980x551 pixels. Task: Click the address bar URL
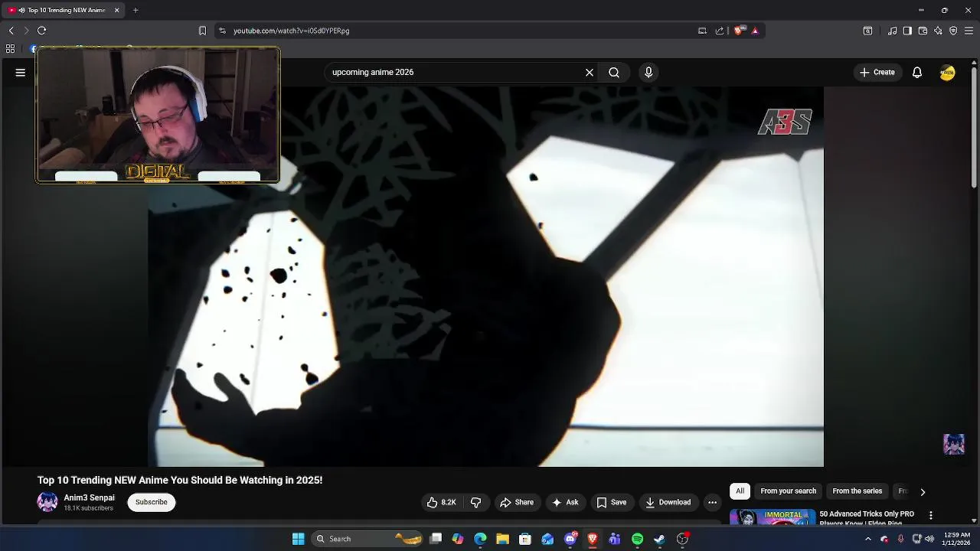coord(291,31)
